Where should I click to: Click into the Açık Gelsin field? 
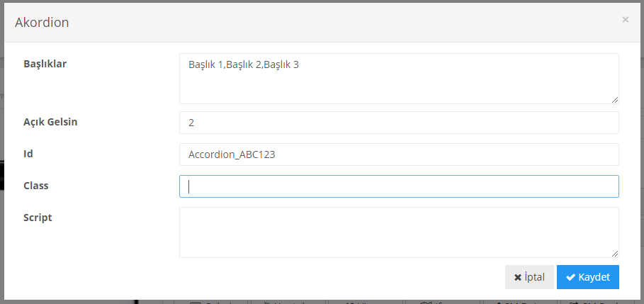point(399,123)
